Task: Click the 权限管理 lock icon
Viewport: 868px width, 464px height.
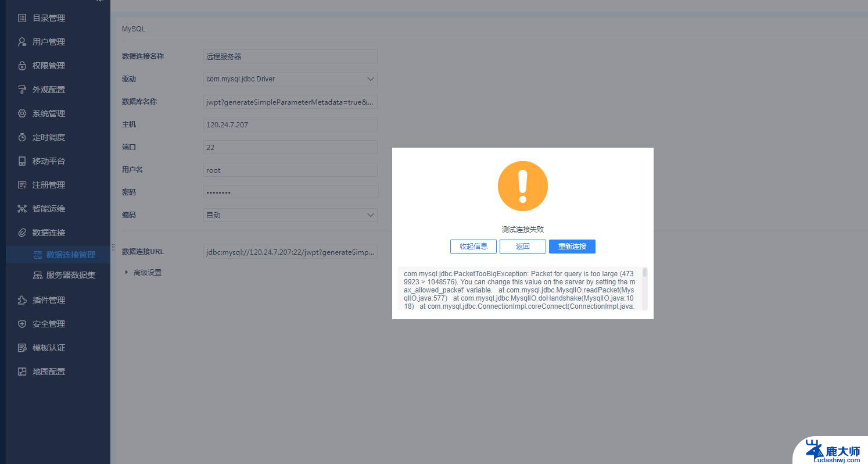Action: click(x=22, y=66)
